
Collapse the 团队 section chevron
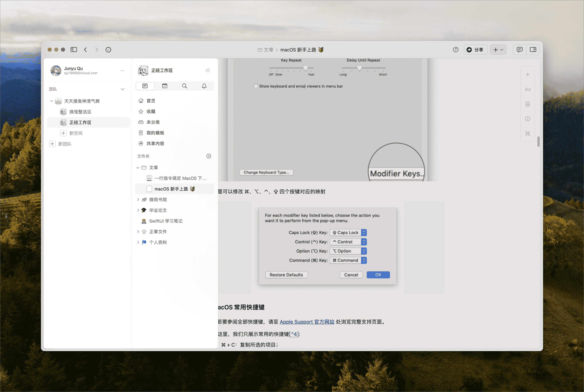pyautogui.click(x=123, y=89)
